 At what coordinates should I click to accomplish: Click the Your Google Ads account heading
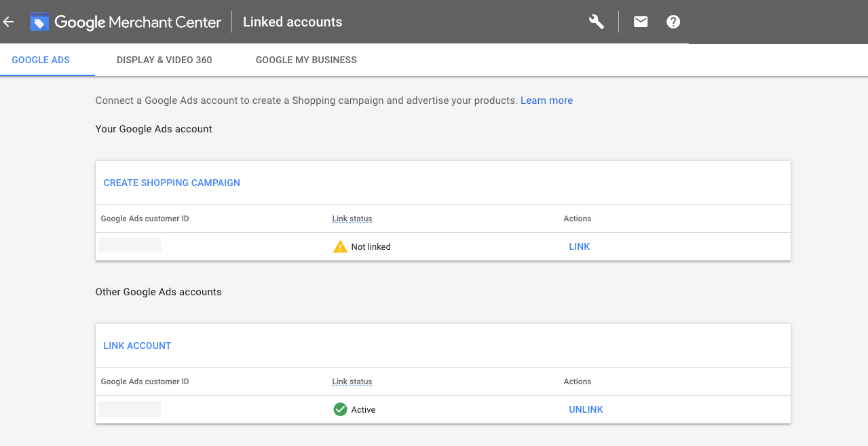click(x=153, y=129)
